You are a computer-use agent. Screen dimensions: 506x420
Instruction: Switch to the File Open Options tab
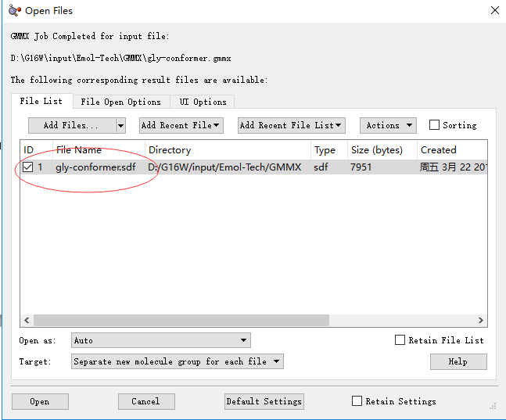pyautogui.click(x=120, y=102)
